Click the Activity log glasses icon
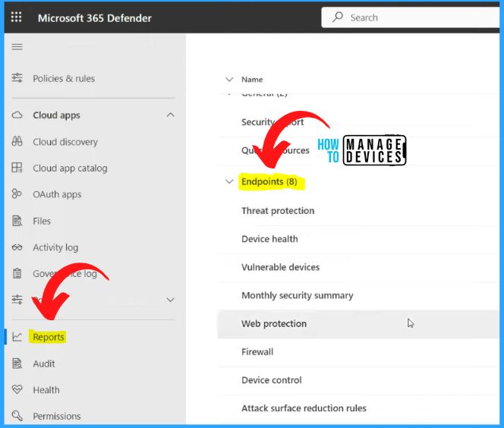504x428 pixels. click(x=17, y=247)
